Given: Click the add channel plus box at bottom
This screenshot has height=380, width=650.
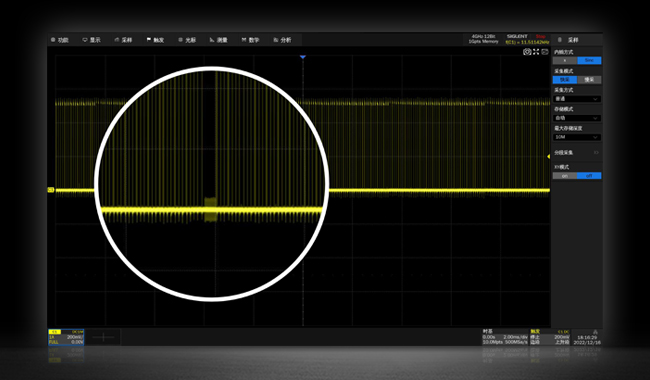Looking at the screenshot, I should tap(103, 337).
